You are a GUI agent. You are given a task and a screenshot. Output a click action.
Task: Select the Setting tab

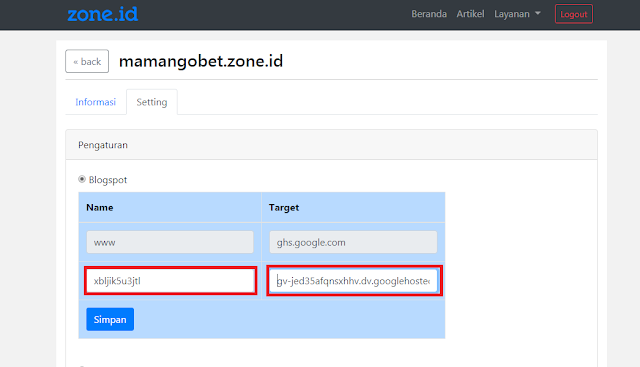[x=152, y=102]
